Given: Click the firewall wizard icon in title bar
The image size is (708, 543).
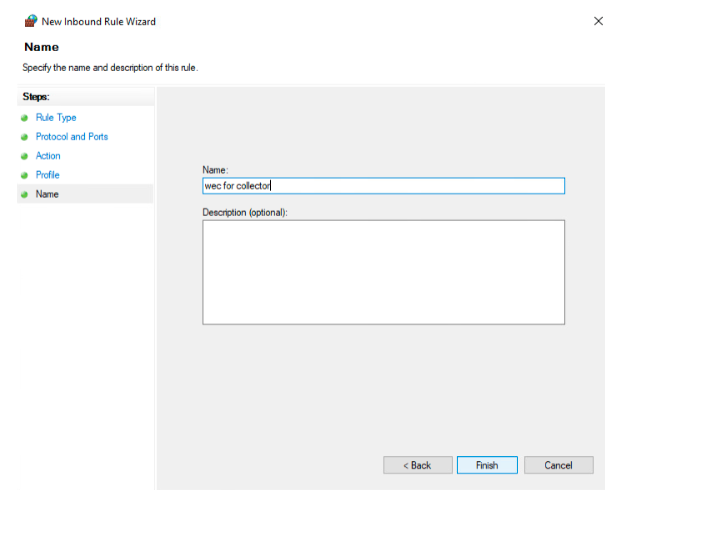Looking at the screenshot, I should coord(31,21).
